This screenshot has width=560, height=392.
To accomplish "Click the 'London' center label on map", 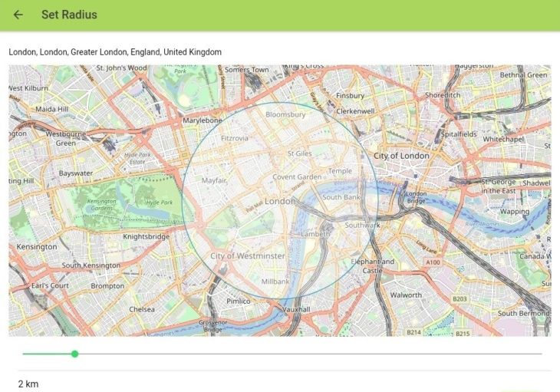I will pyautogui.click(x=280, y=201).
